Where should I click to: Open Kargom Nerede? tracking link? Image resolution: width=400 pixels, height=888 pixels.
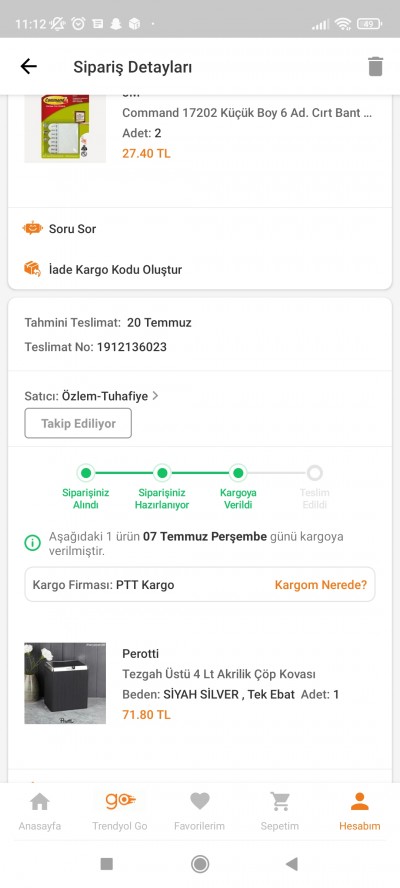coord(321,585)
